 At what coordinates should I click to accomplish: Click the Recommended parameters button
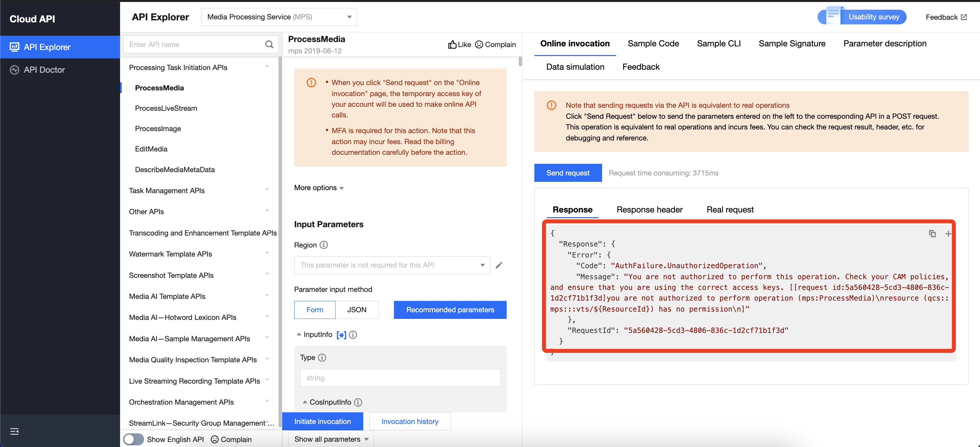click(x=450, y=310)
